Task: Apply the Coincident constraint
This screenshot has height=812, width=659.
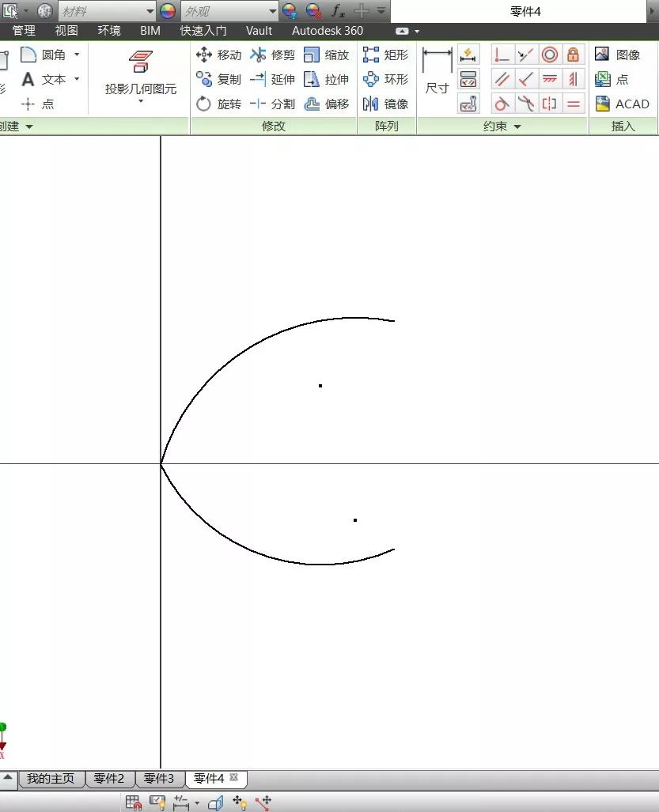Action: 502,55
